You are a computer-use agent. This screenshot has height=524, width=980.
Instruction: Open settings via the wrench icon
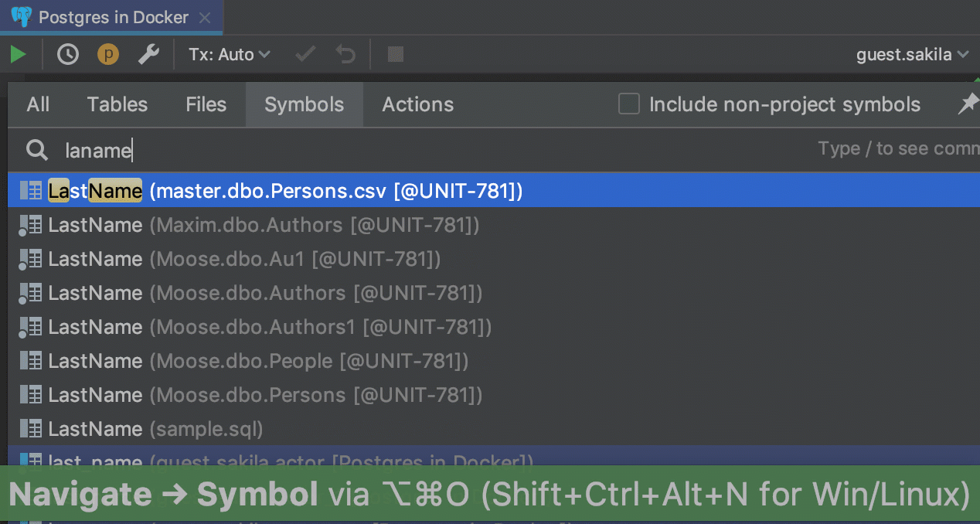pyautogui.click(x=148, y=54)
